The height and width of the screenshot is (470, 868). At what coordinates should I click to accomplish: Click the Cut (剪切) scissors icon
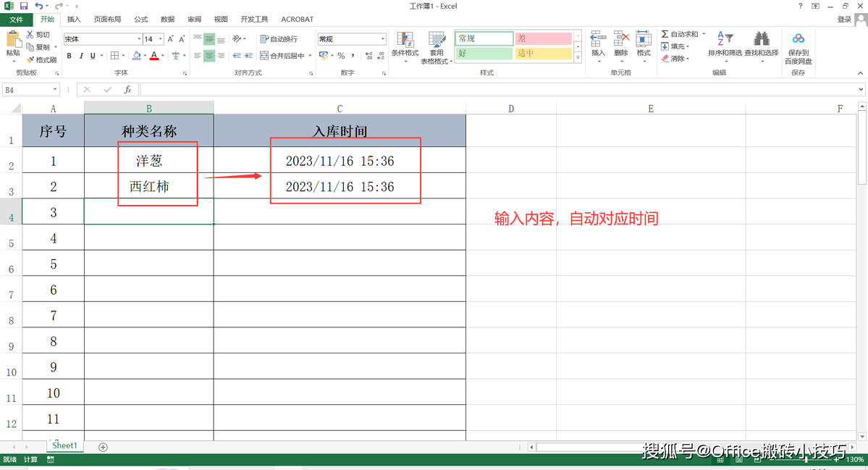[30, 34]
